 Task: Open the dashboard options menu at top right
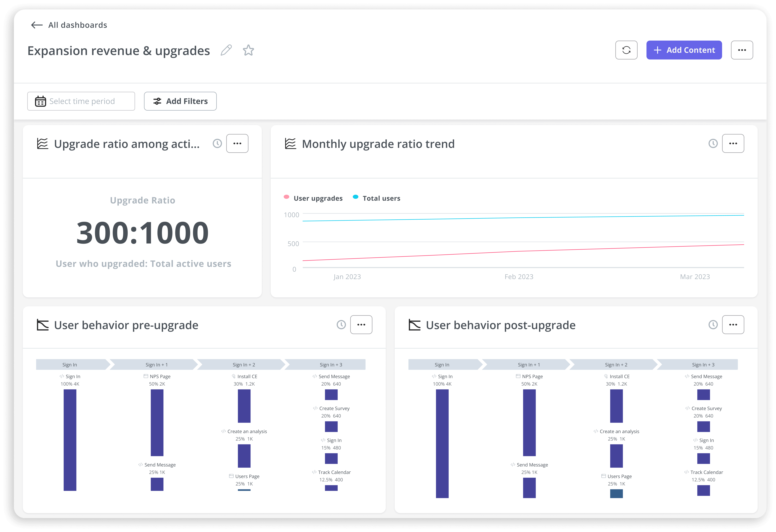click(742, 50)
